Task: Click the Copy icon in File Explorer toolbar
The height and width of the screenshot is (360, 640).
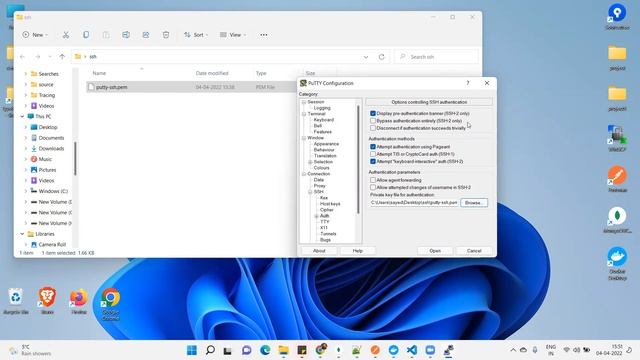Action: (86, 35)
